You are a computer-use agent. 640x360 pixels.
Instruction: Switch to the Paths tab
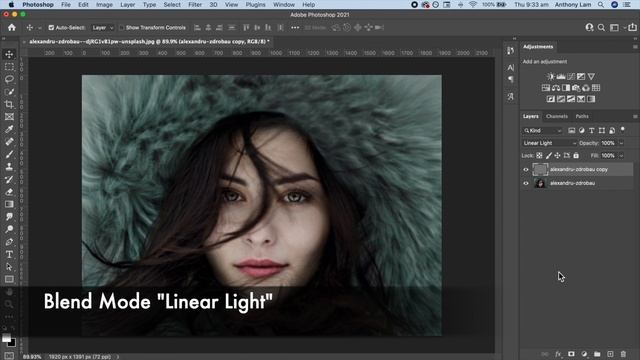point(582,116)
